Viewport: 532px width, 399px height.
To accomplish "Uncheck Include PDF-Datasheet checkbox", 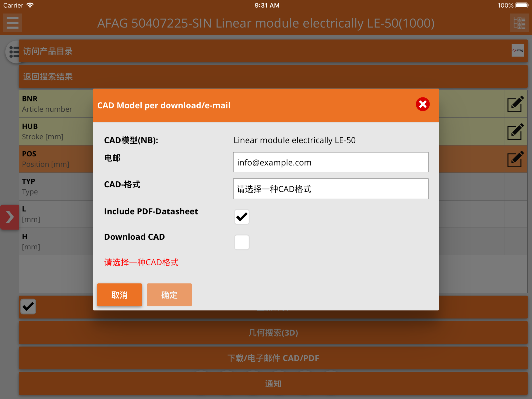I will click(242, 217).
